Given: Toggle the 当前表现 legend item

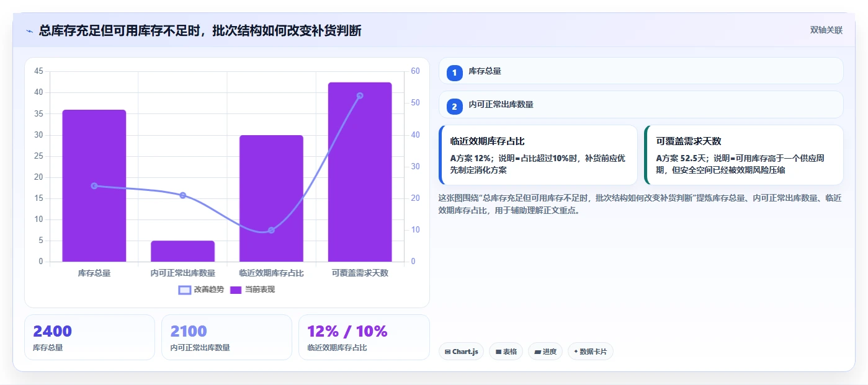Looking at the screenshot, I should coord(253,290).
